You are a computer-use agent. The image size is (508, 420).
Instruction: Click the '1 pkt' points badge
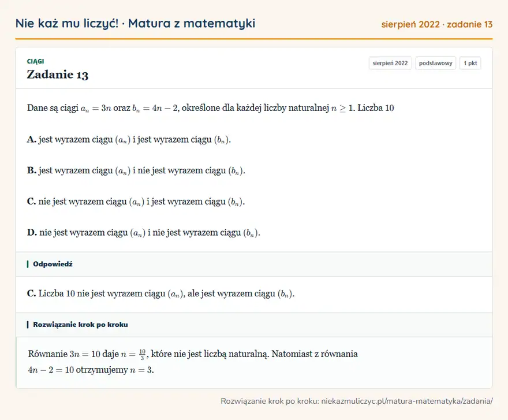tap(470, 63)
